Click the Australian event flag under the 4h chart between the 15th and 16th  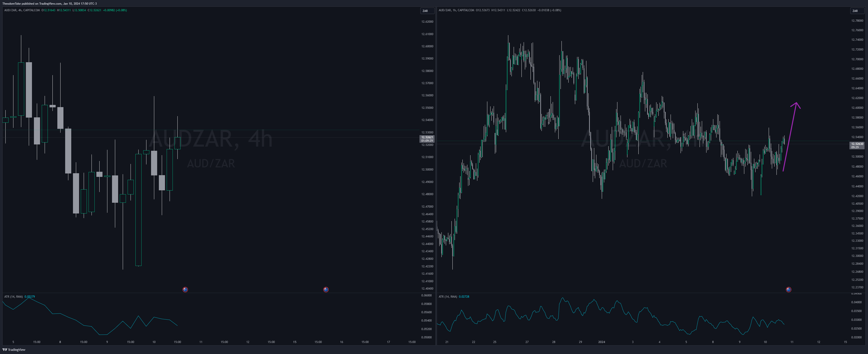(x=326, y=289)
